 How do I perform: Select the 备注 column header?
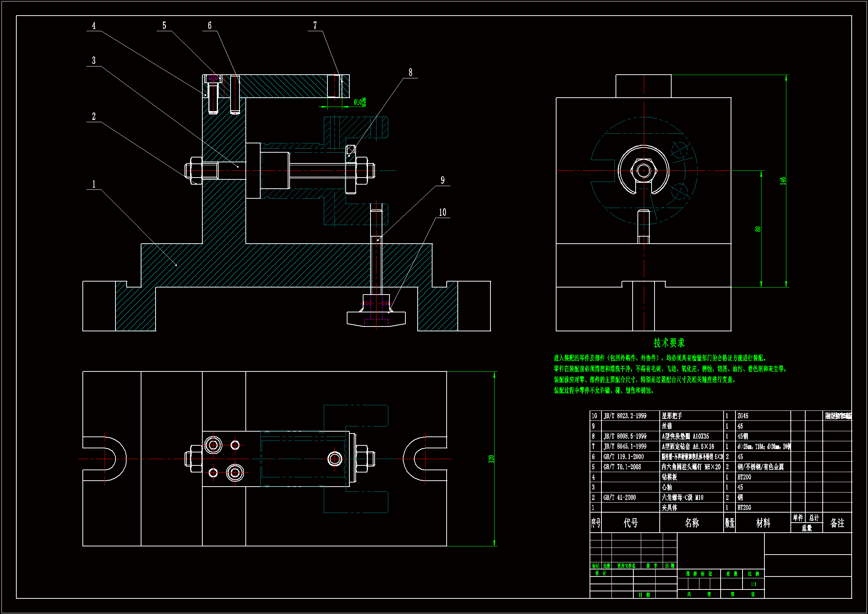(x=837, y=523)
